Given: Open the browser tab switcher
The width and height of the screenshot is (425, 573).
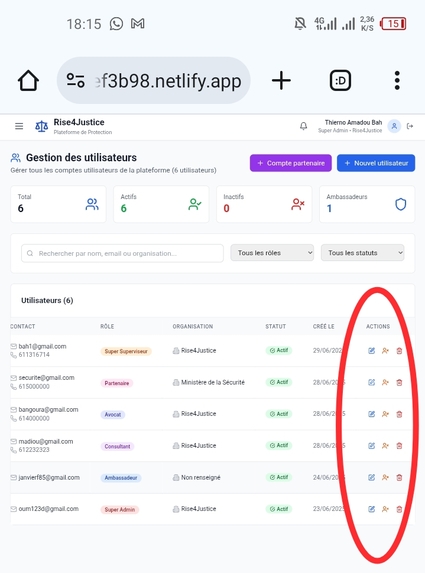Looking at the screenshot, I should click(x=340, y=80).
